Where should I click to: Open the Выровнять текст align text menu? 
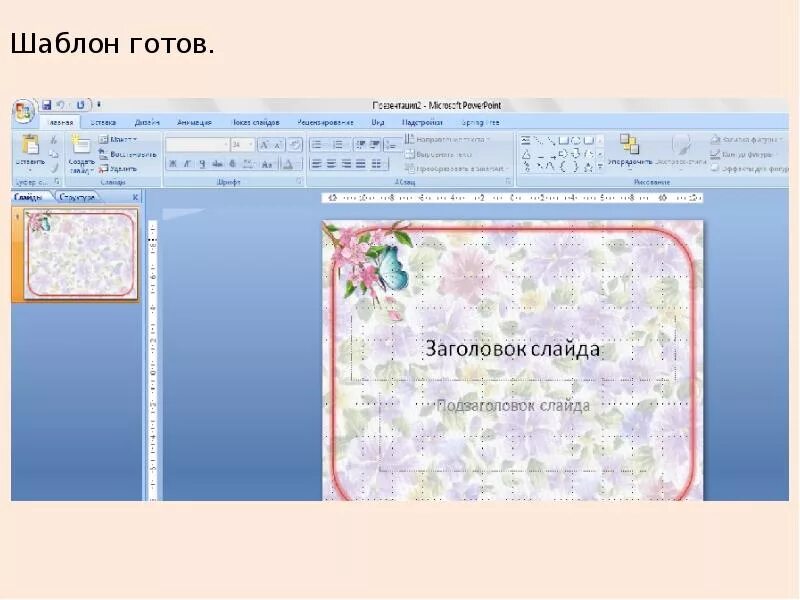point(439,154)
